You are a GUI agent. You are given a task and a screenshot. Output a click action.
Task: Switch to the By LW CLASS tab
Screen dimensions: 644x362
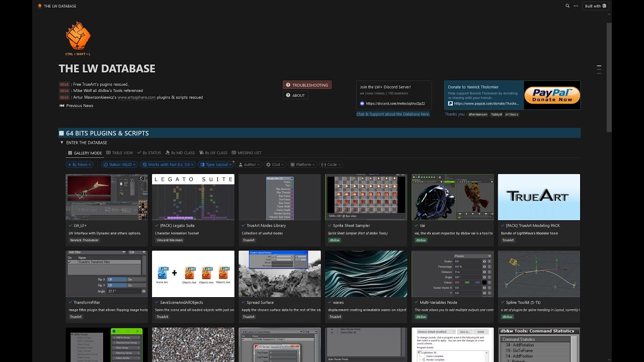(213, 153)
